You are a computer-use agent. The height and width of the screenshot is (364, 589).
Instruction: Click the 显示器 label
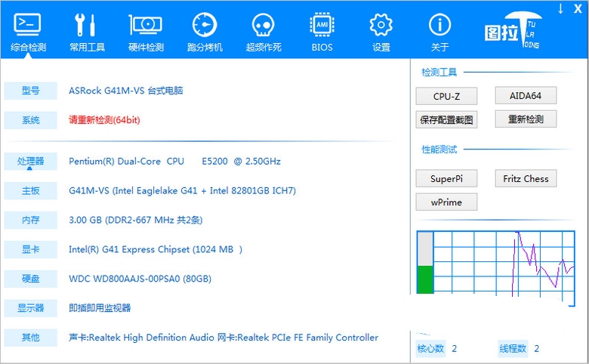[x=30, y=308]
